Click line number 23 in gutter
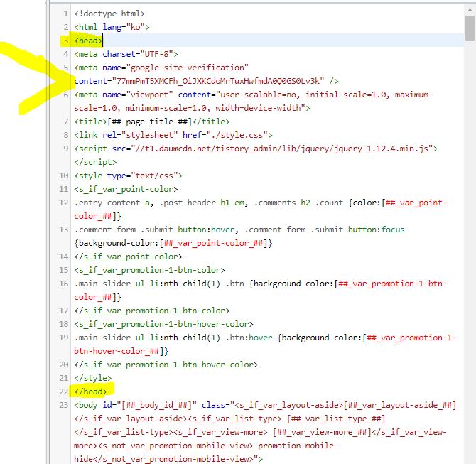This screenshot has width=476, height=464. (x=64, y=405)
